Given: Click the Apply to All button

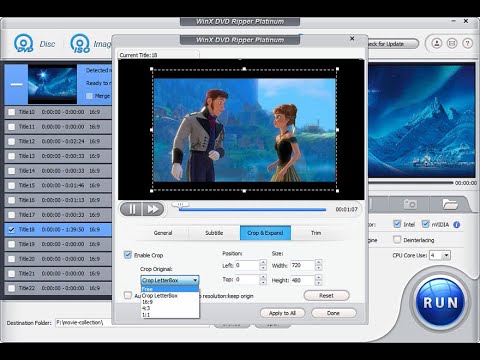Looking at the screenshot, I should coord(282,313).
